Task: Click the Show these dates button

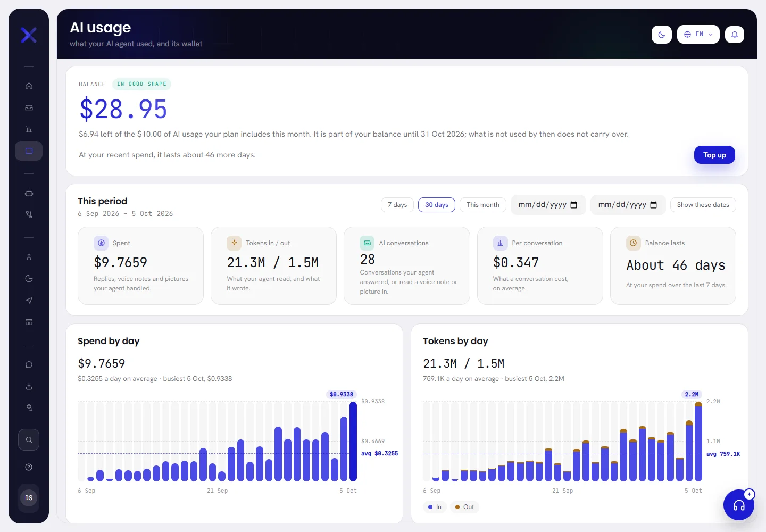Action: [x=703, y=205]
